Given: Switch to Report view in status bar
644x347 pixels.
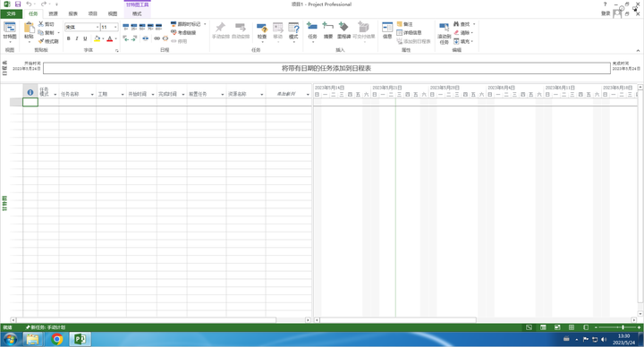Looking at the screenshot, I should (x=586, y=327).
